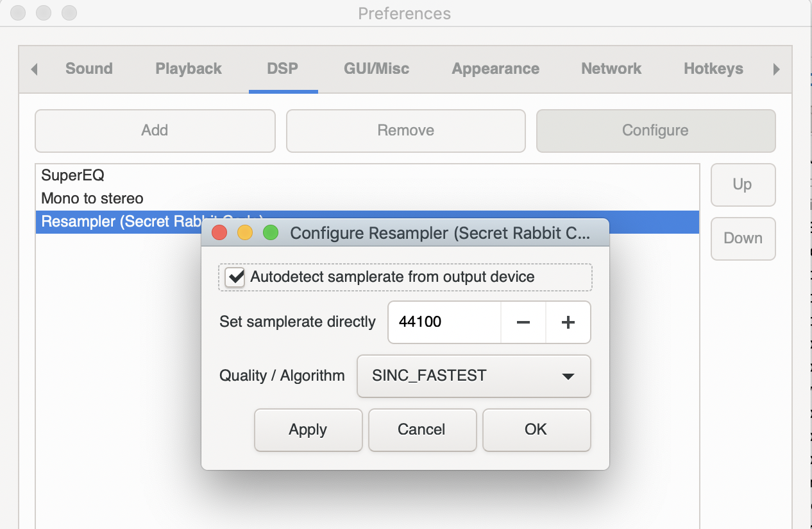
Task: Open the GUI/Misc tab
Action: (376, 69)
